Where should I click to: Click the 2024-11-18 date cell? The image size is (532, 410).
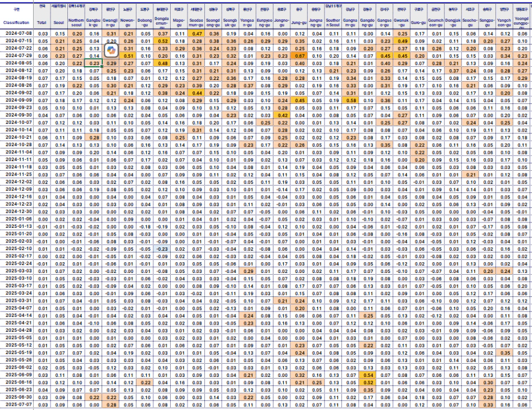click(x=17, y=167)
